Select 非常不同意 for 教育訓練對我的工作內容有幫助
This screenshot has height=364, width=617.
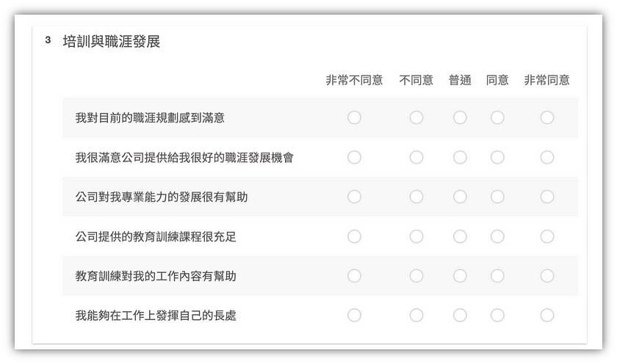click(x=354, y=275)
